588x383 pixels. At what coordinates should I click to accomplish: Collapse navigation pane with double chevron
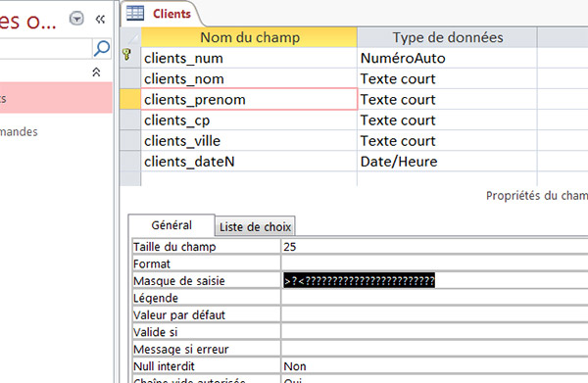(x=100, y=20)
